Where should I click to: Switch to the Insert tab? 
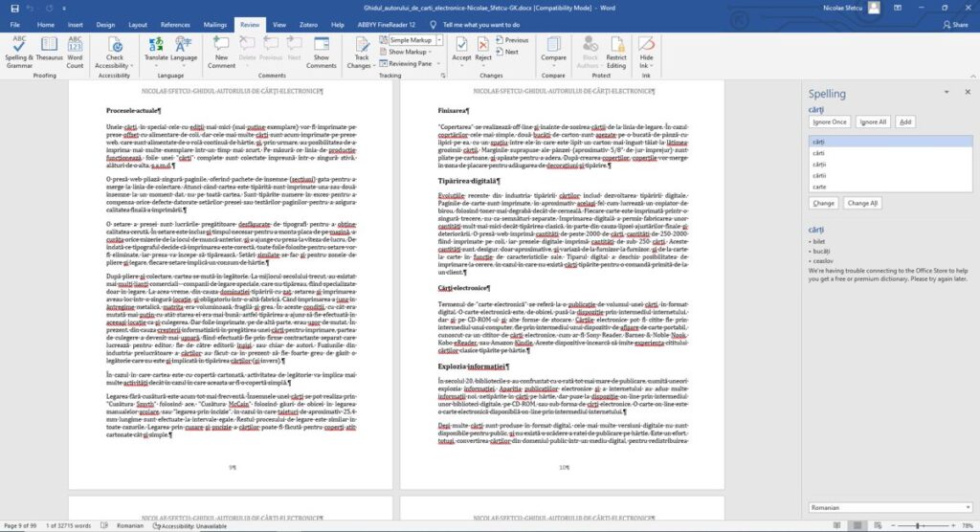[75, 25]
